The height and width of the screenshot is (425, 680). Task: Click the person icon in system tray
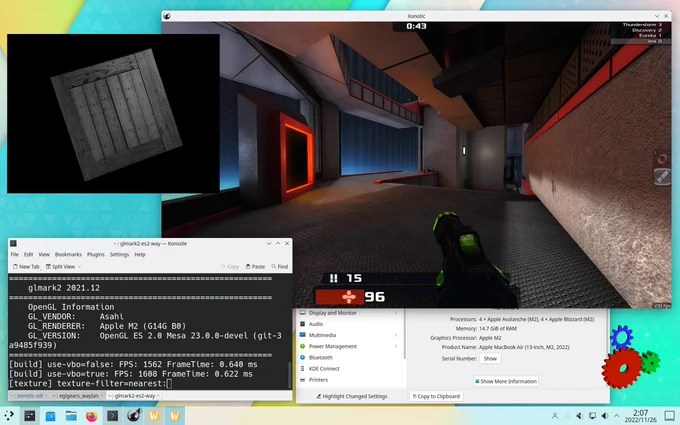coord(555,416)
